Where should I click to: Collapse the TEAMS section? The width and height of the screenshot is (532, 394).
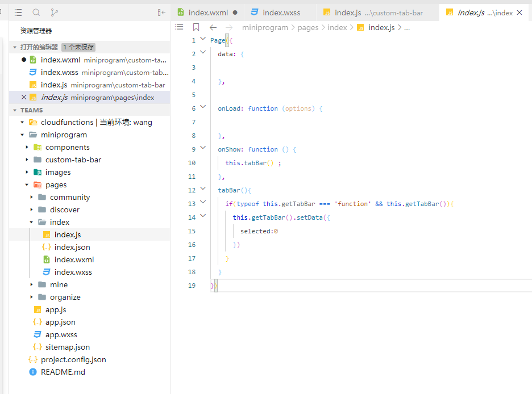tap(15, 110)
